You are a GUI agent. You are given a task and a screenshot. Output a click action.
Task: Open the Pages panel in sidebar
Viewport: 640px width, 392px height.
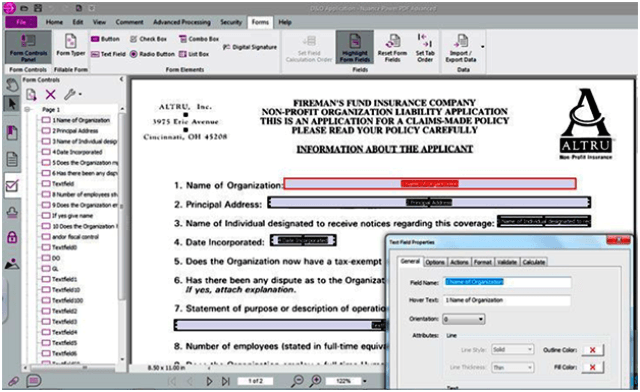tap(12, 159)
